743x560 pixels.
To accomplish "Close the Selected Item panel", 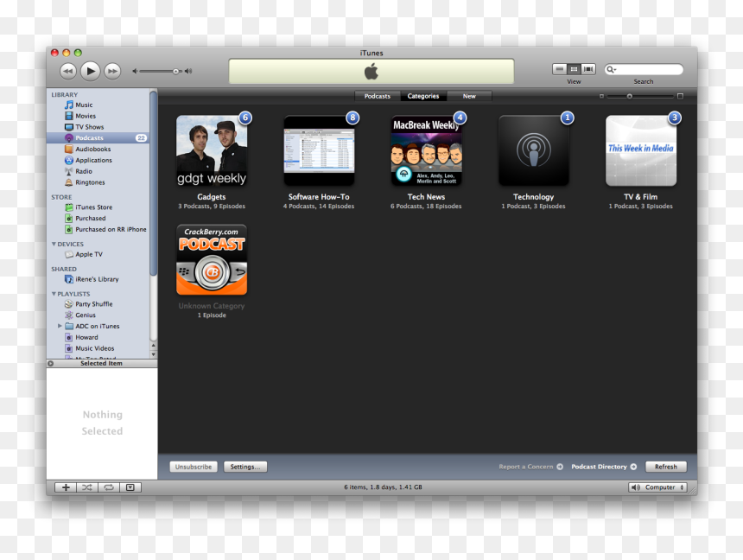I will coord(51,363).
